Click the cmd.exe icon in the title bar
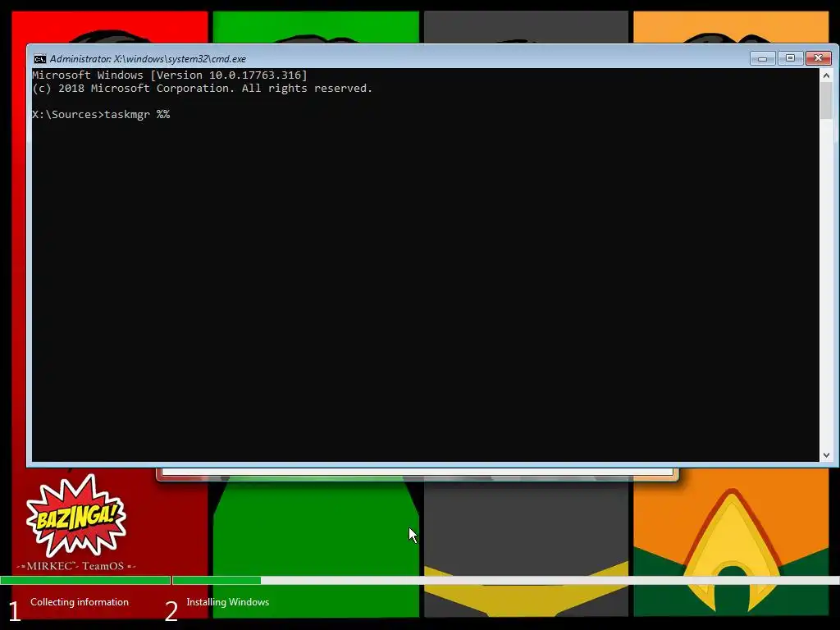Viewport: 840px width, 630px height. click(39, 59)
